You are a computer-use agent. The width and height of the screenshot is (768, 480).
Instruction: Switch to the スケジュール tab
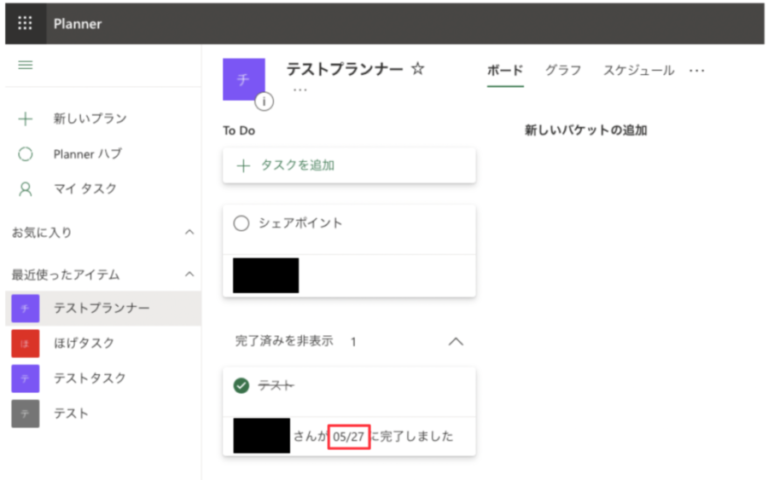pyautogui.click(x=638, y=70)
